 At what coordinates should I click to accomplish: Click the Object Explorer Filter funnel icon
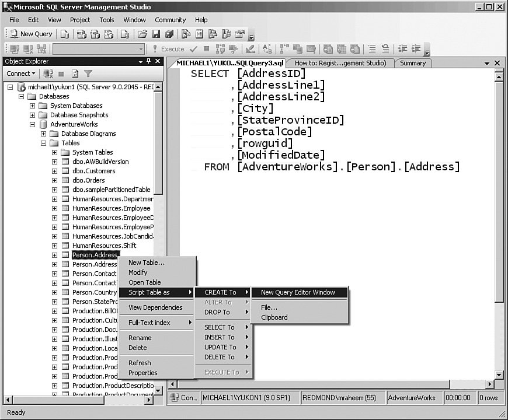(x=88, y=73)
